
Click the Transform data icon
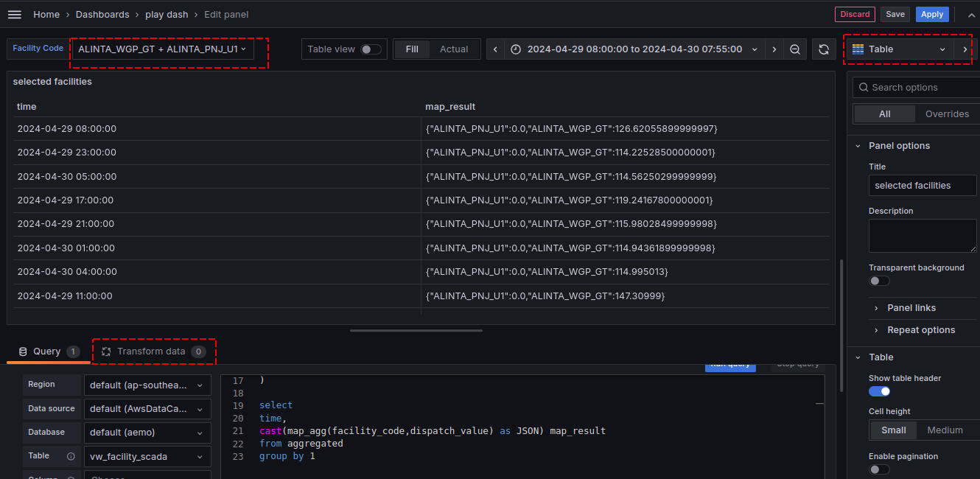point(106,352)
